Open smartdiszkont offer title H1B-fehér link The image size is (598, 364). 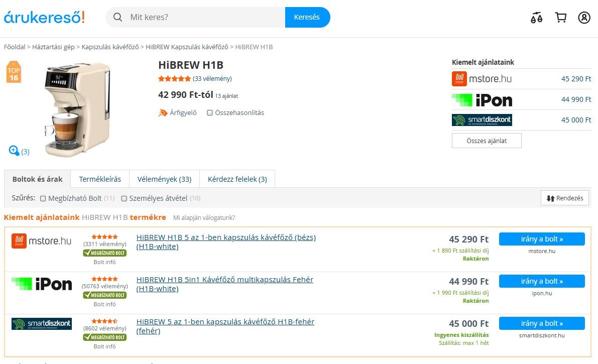225,326
